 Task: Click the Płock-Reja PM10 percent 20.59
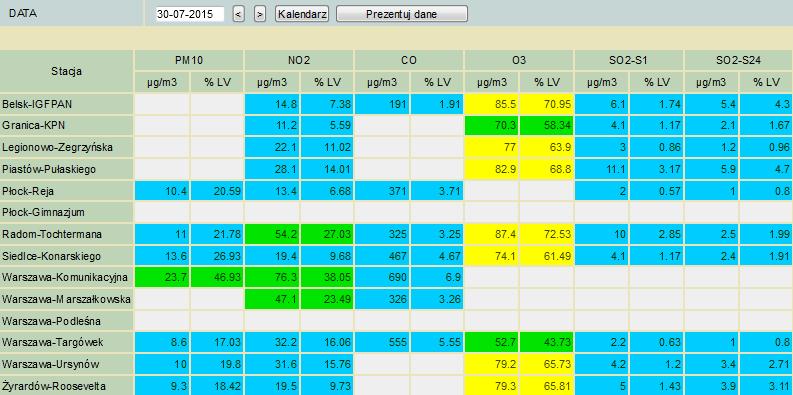217,191
